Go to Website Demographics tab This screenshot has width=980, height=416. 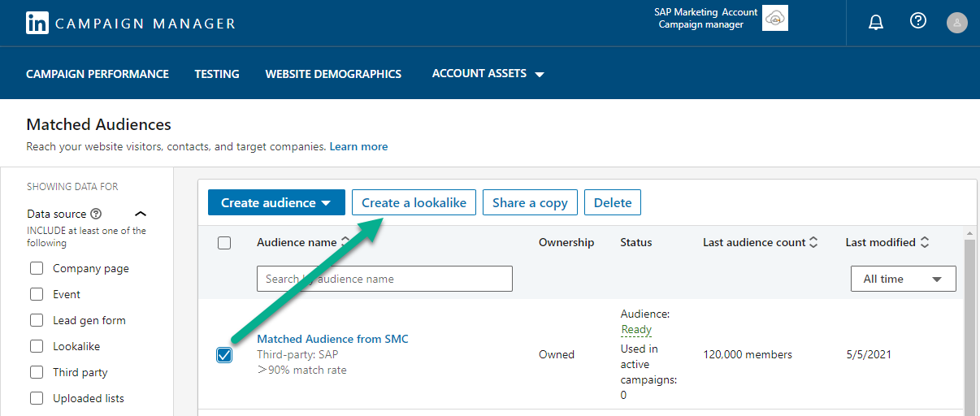pyautogui.click(x=333, y=74)
